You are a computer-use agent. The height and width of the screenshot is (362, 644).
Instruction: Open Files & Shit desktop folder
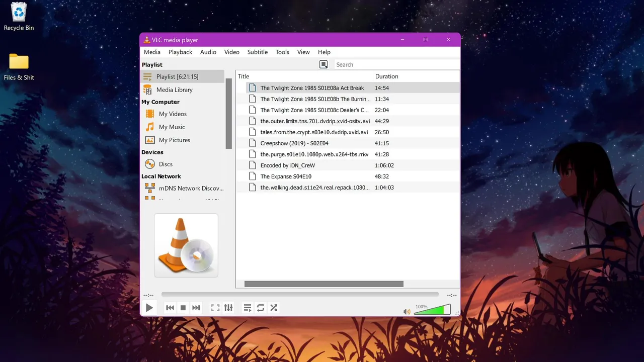point(19,67)
